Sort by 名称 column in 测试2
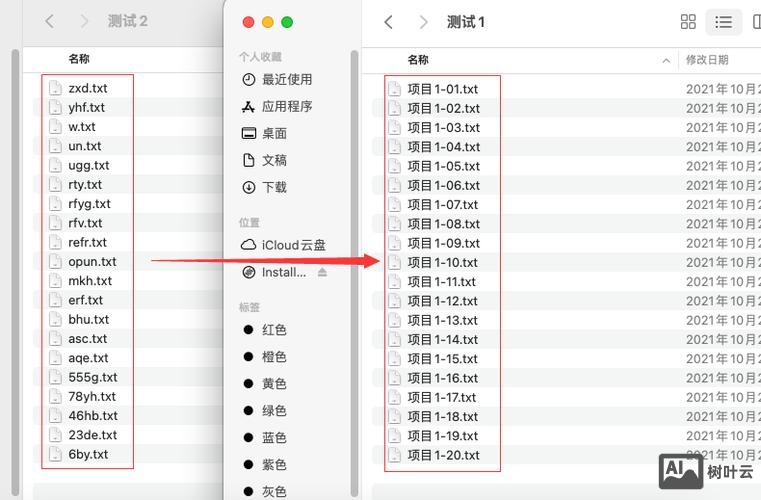Screen dimensions: 761x500 pyautogui.click(x=79, y=59)
